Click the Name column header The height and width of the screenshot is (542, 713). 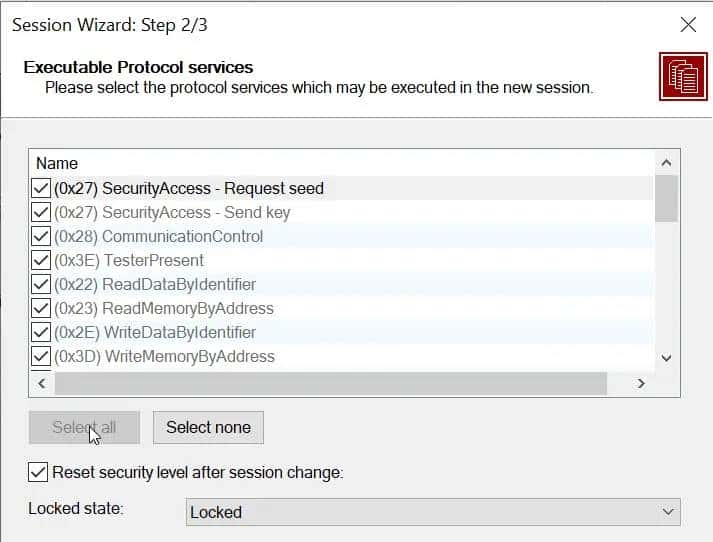coord(57,163)
